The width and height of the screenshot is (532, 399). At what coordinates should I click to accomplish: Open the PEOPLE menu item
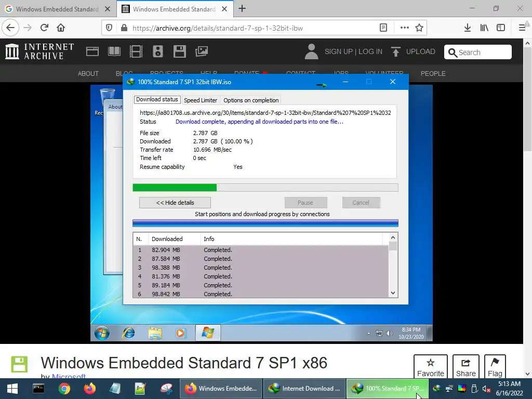[433, 73]
